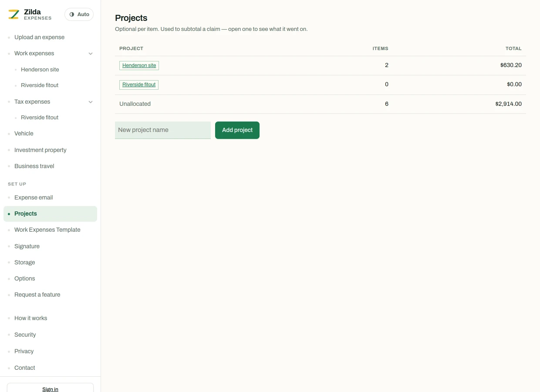The image size is (540, 392).
Task: Click the $2,914.00 total value
Action: (508, 104)
